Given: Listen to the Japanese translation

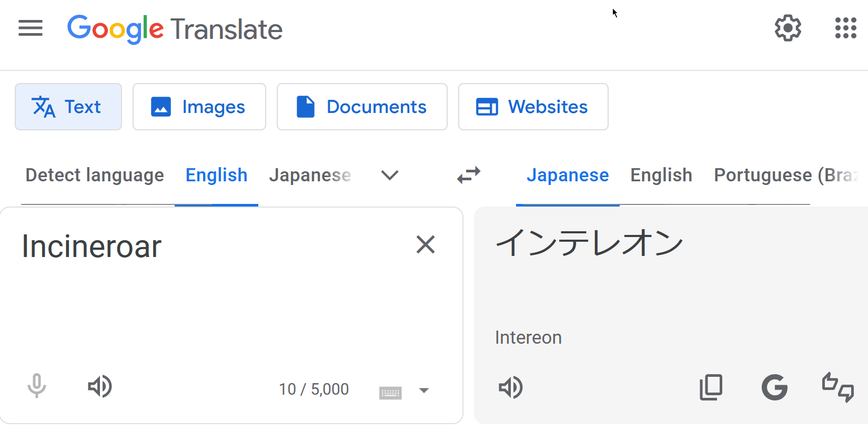Looking at the screenshot, I should click(510, 388).
